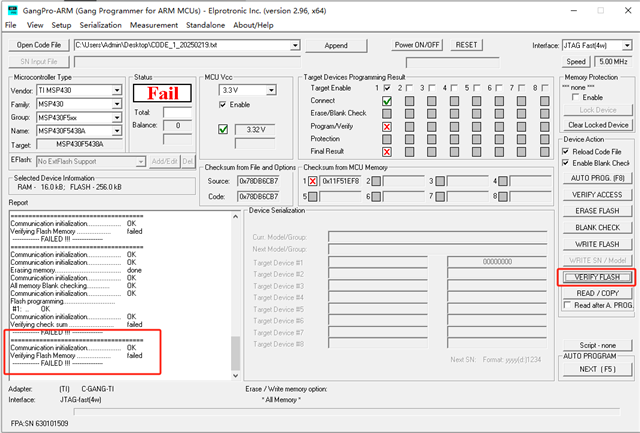Click the BLANK CHECK button
Screen dimensions: 640x433
click(598, 228)
